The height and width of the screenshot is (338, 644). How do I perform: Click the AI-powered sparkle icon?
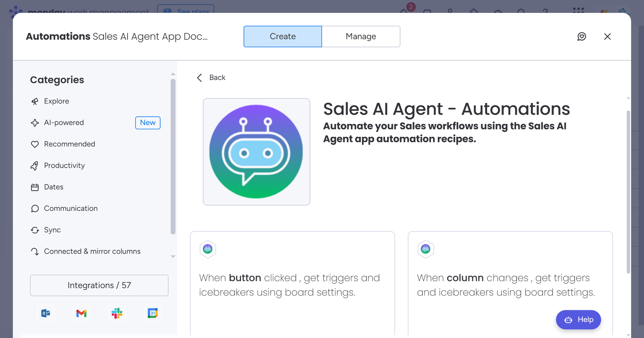click(x=35, y=123)
